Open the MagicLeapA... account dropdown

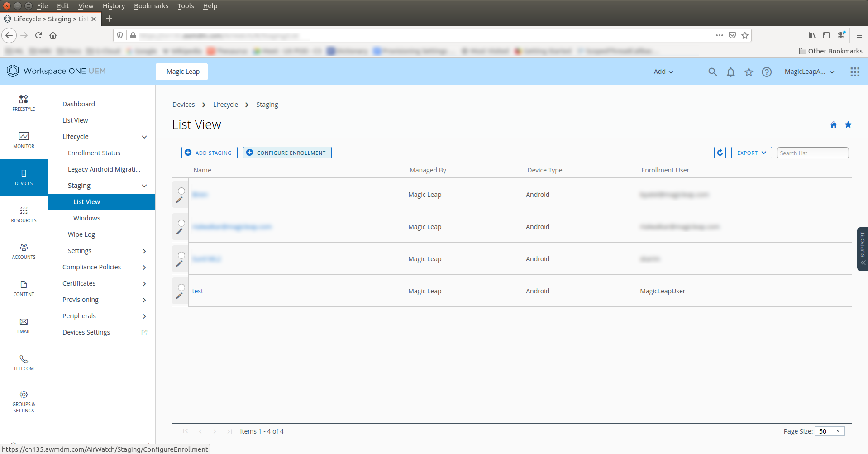[810, 72]
